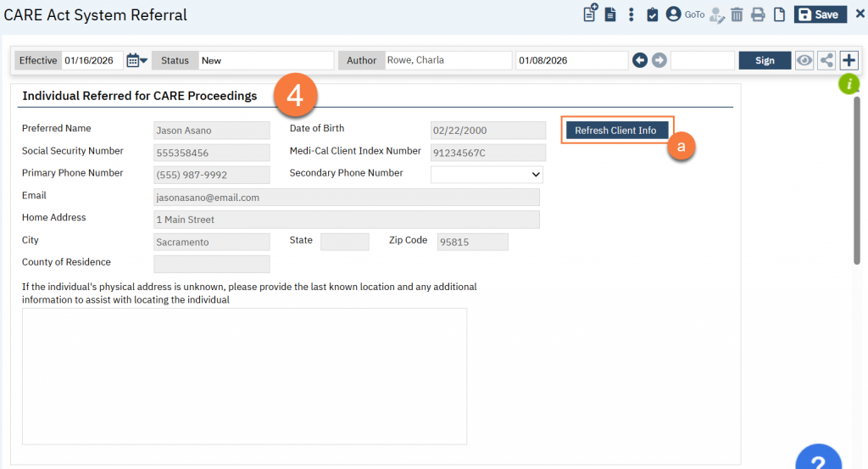Save the CARE Act referral
868x469 pixels.
[x=820, y=14]
